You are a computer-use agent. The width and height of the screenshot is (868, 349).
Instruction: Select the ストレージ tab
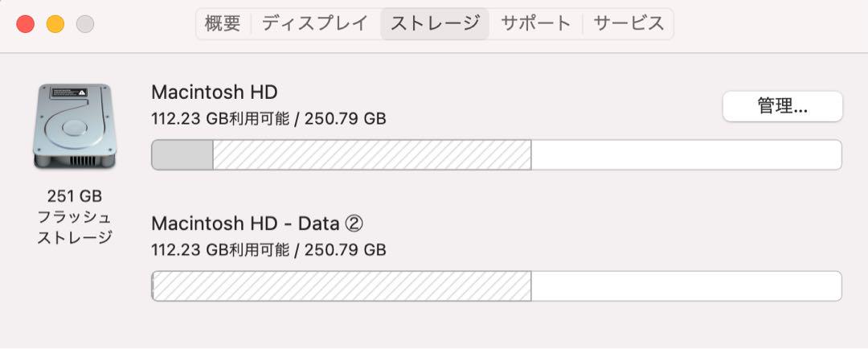[435, 24]
